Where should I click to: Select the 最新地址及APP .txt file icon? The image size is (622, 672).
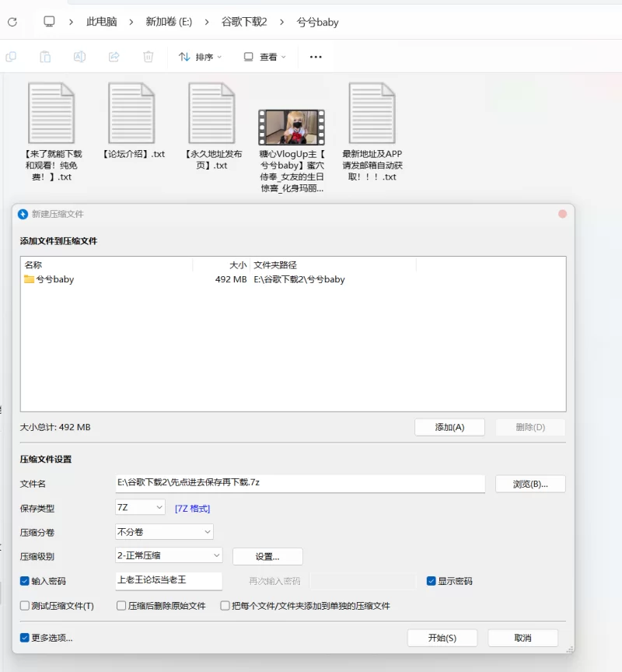point(372,113)
